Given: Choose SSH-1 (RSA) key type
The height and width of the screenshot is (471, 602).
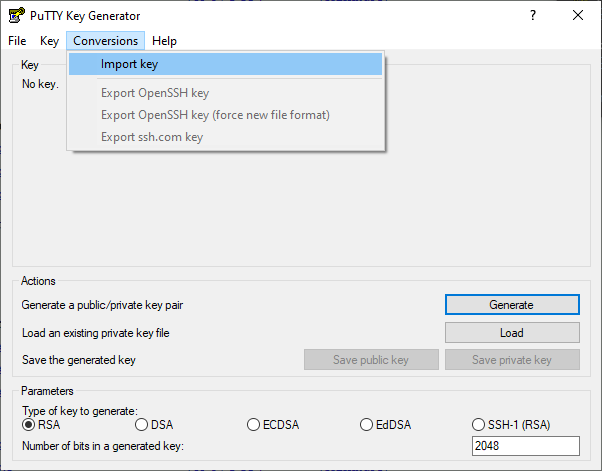Looking at the screenshot, I should (511, 425).
